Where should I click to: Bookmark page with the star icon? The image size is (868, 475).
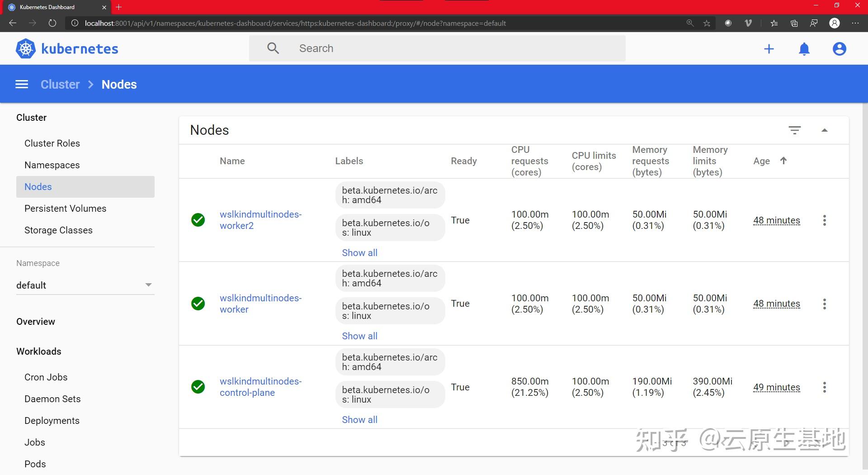click(x=707, y=23)
